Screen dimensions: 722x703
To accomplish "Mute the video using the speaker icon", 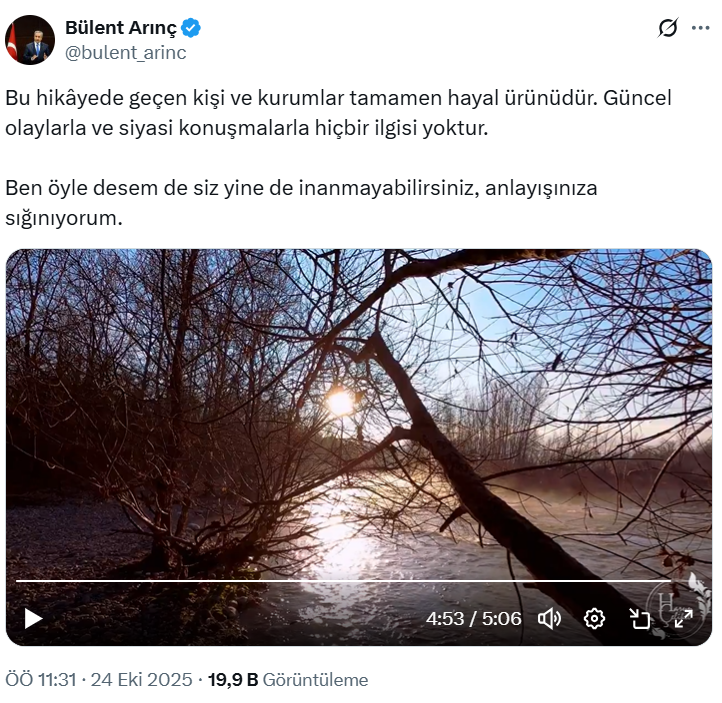I will (x=549, y=618).
